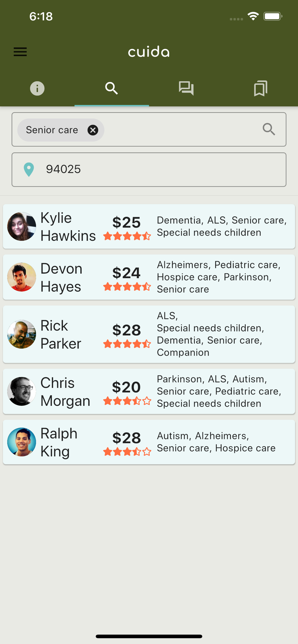Image resolution: width=298 pixels, height=644 pixels.
Task: Open Kylie Hawkins caregiver name
Action: (x=68, y=227)
